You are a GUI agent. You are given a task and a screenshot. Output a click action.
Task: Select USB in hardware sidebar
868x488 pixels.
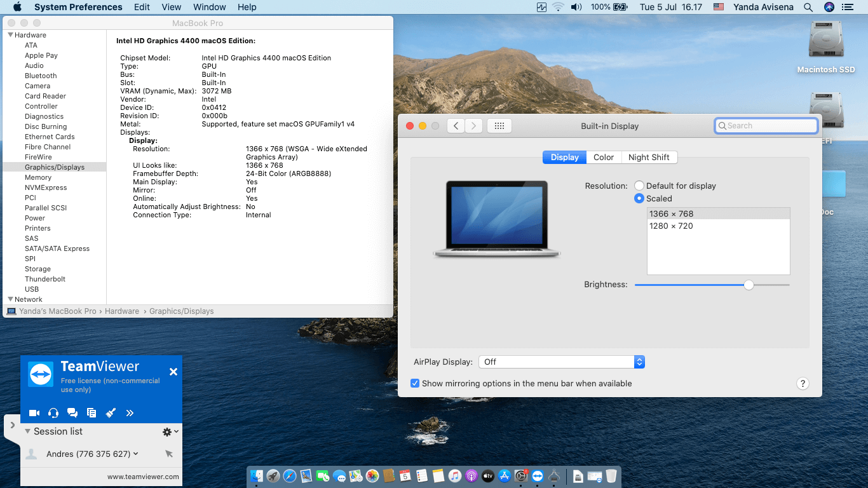tap(32, 289)
